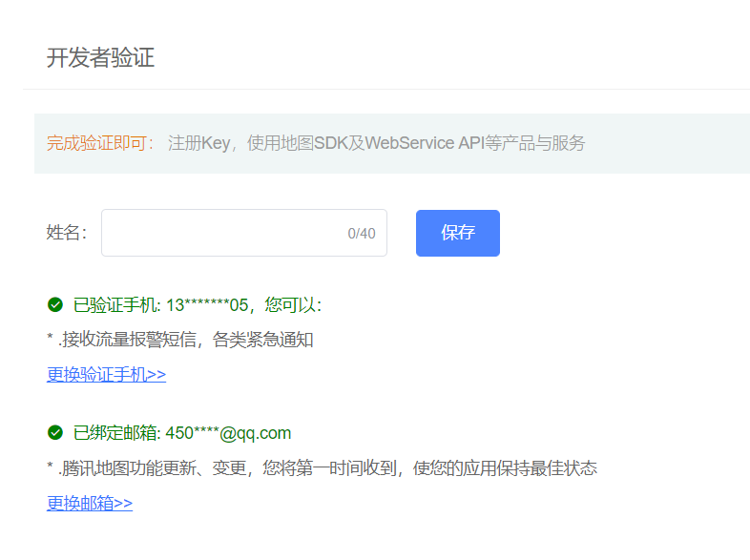The image size is (750, 560).
Task: Click the 注册Key，使用地图SDK description text
Action: pyautogui.click(x=376, y=143)
